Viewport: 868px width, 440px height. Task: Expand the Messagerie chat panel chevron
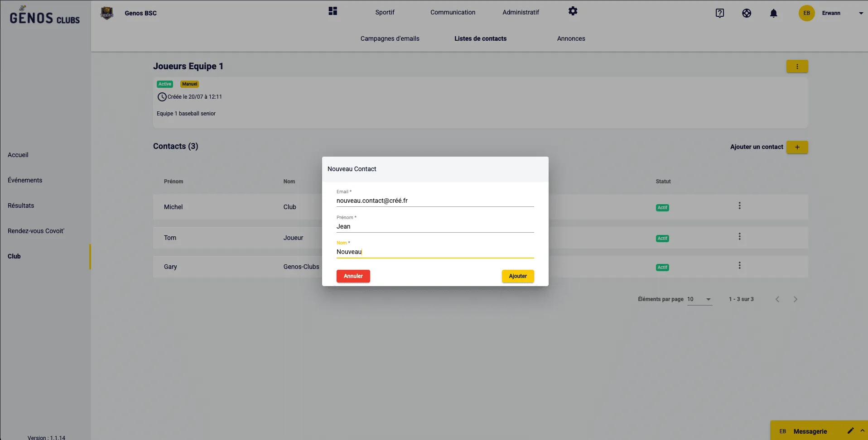click(x=862, y=430)
